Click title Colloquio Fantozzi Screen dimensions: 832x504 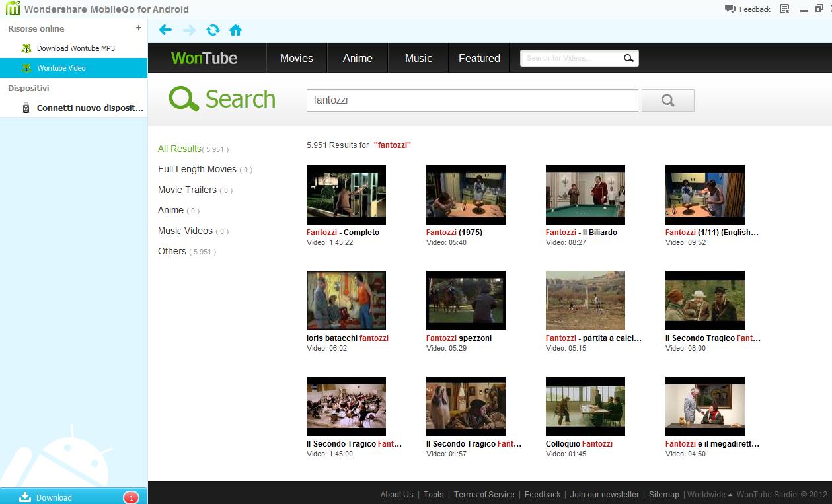click(x=579, y=444)
